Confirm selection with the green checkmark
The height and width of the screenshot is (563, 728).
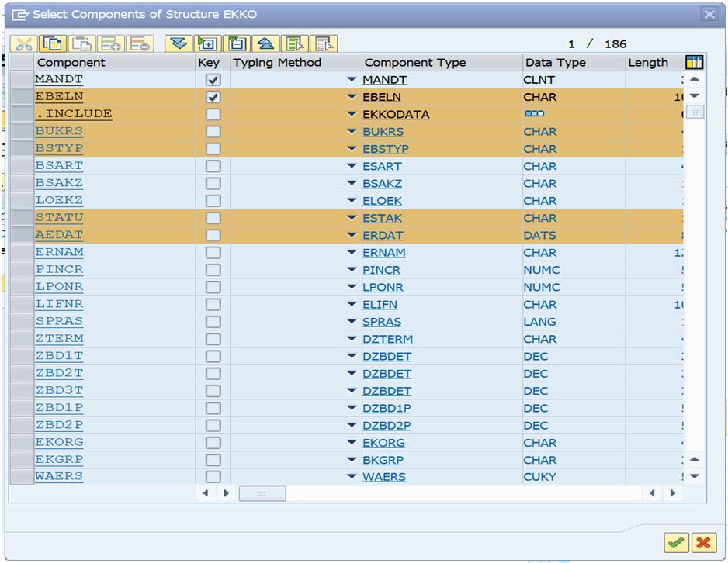(676, 542)
